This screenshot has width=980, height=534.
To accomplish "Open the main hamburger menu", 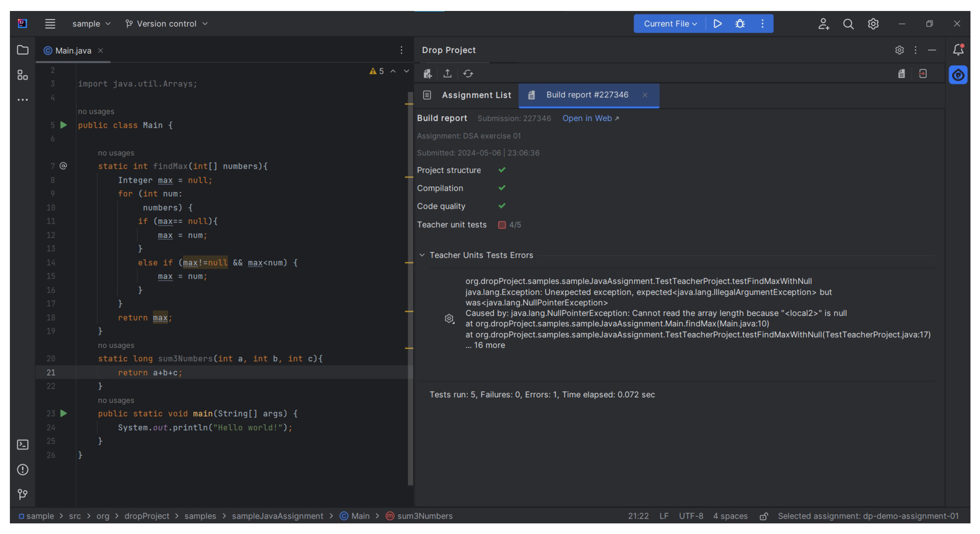I will tap(50, 23).
